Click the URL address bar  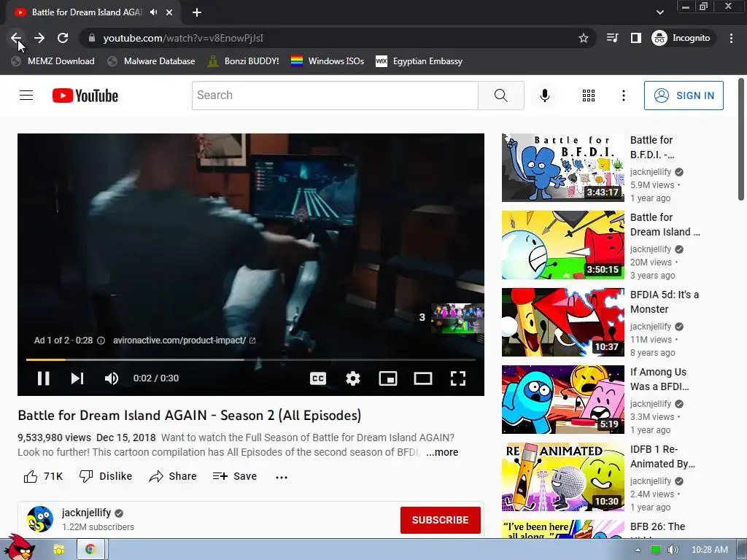tap(333, 38)
